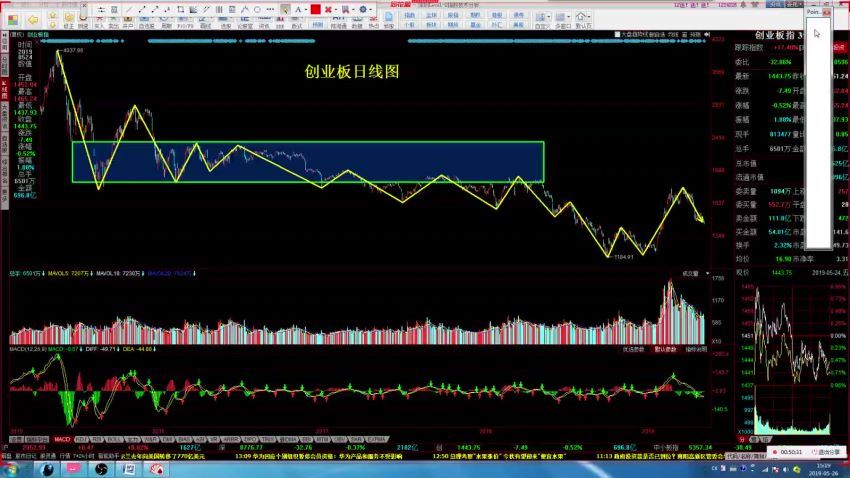Click the 指数 market button
The height and width of the screenshot is (478, 850).
coord(410,15)
